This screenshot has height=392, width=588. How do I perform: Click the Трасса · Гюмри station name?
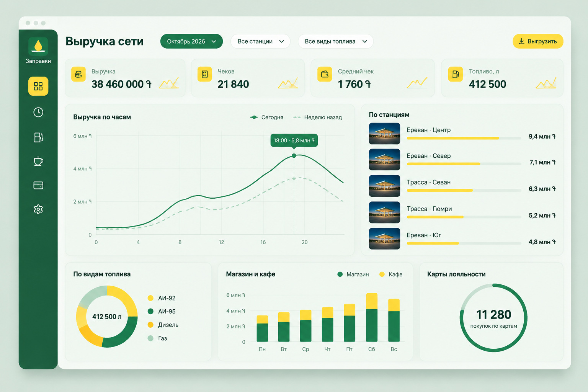click(429, 209)
